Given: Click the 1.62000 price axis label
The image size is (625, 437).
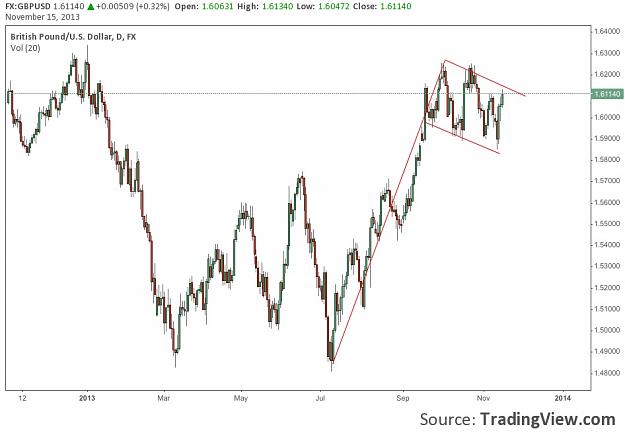Looking at the screenshot, I should pyautogui.click(x=607, y=74).
